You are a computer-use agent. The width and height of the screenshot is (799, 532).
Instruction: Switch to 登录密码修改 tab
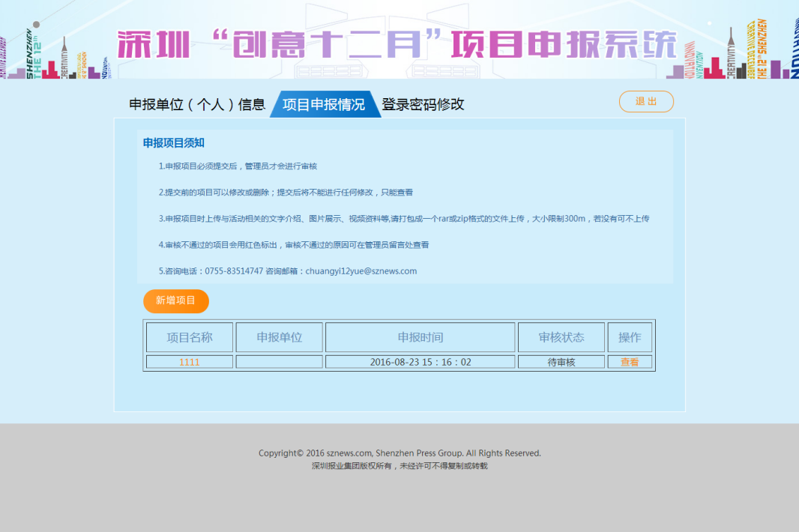[423, 104]
